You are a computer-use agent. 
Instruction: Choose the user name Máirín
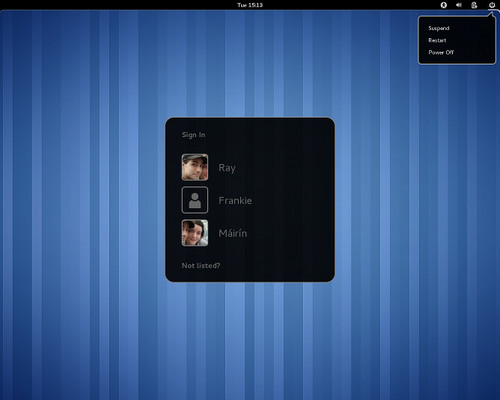coord(233,233)
